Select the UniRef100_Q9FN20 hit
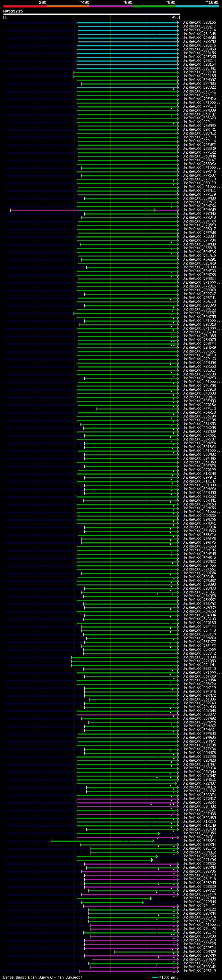 199,99
